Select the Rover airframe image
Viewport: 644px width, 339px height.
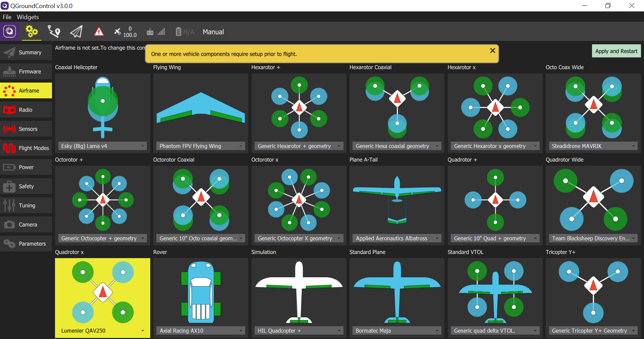click(201, 291)
